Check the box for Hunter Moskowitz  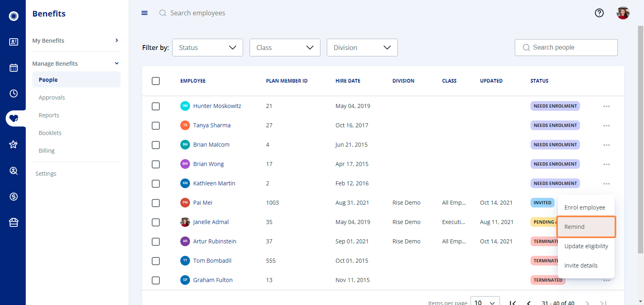156,106
